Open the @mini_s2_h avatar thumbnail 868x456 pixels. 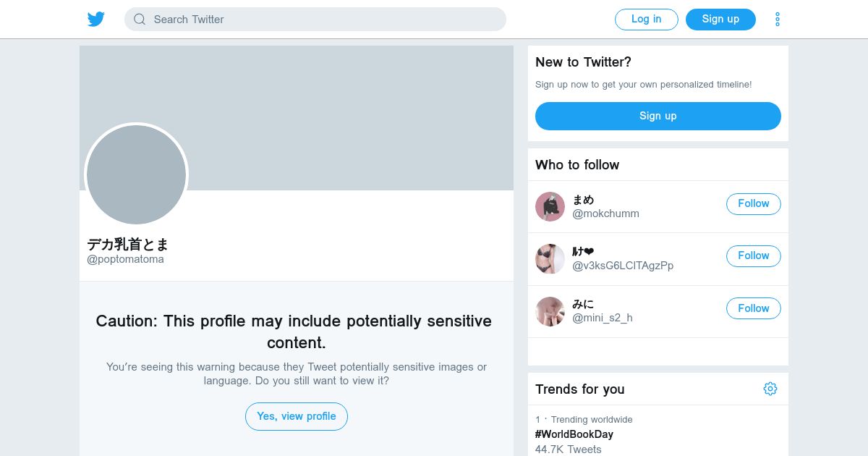550,311
